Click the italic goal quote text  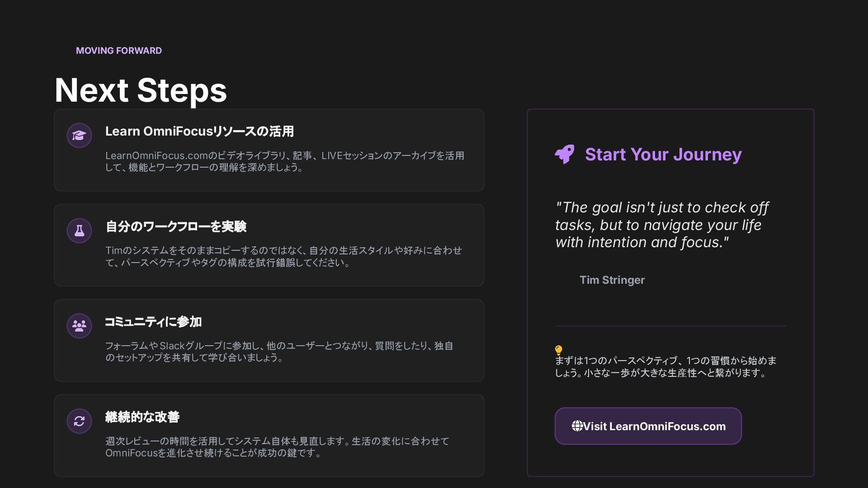click(661, 225)
